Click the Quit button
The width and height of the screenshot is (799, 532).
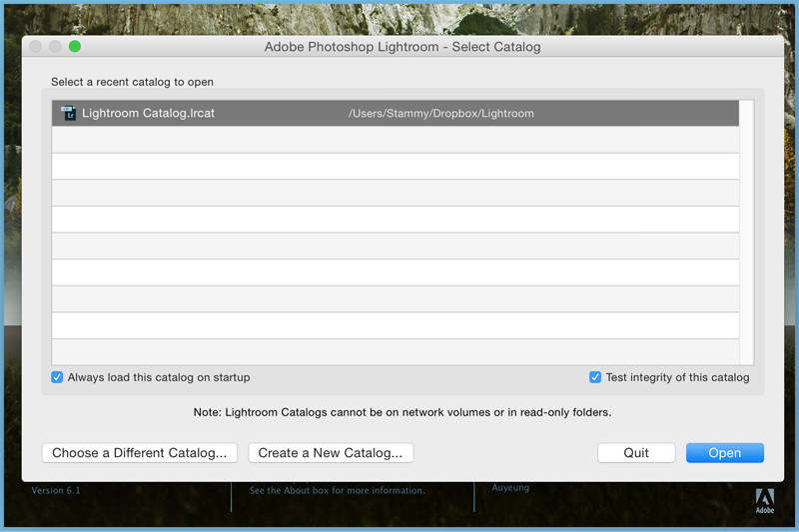(636, 453)
